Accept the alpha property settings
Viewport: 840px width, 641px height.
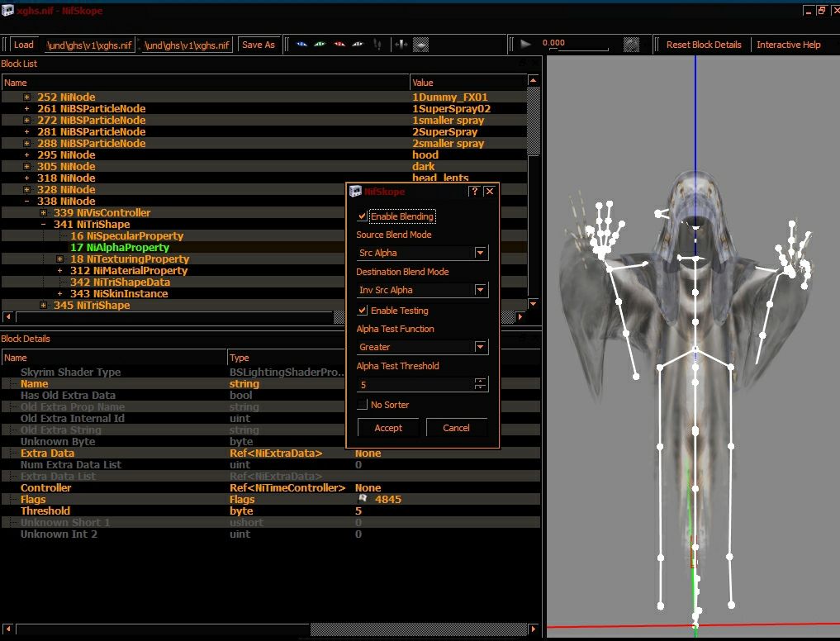tap(388, 428)
